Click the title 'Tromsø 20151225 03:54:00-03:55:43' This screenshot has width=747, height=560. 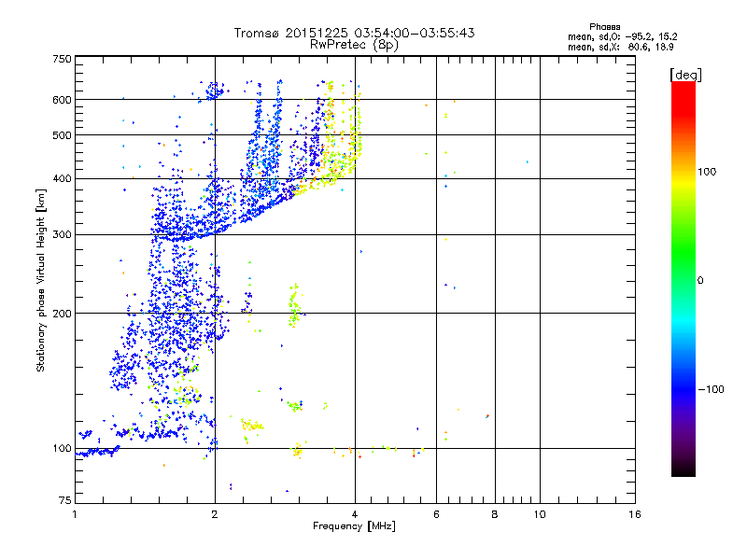(x=354, y=33)
